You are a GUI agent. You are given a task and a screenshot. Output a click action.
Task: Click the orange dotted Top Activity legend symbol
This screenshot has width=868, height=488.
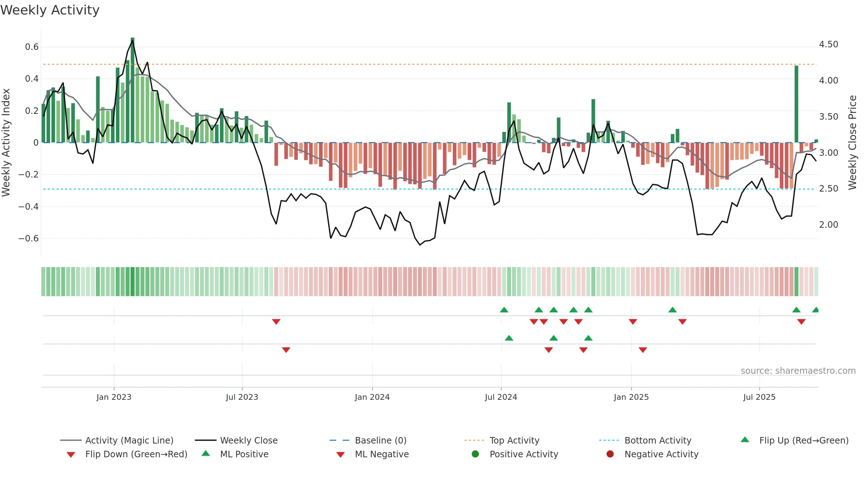pyautogui.click(x=474, y=440)
